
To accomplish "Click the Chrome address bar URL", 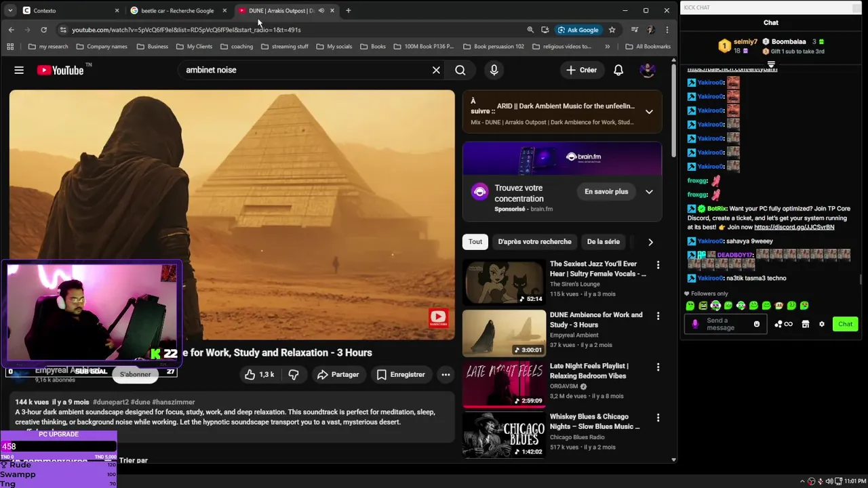I will pos(186,30).
